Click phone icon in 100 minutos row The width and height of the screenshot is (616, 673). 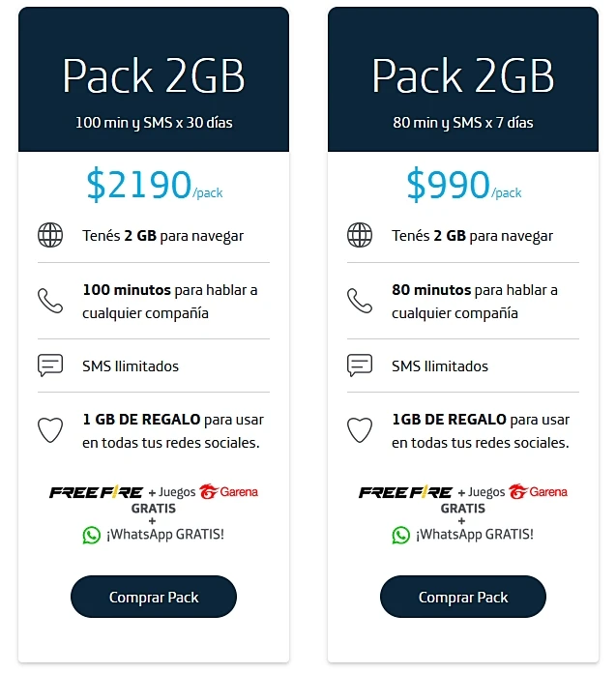coord(50,301)
